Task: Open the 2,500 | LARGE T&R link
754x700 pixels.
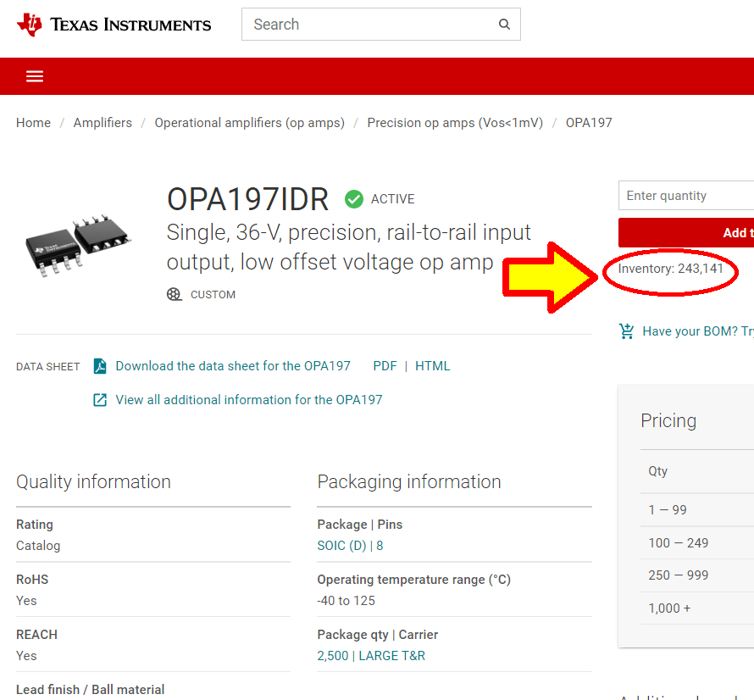Action: [x=371, y=656]
